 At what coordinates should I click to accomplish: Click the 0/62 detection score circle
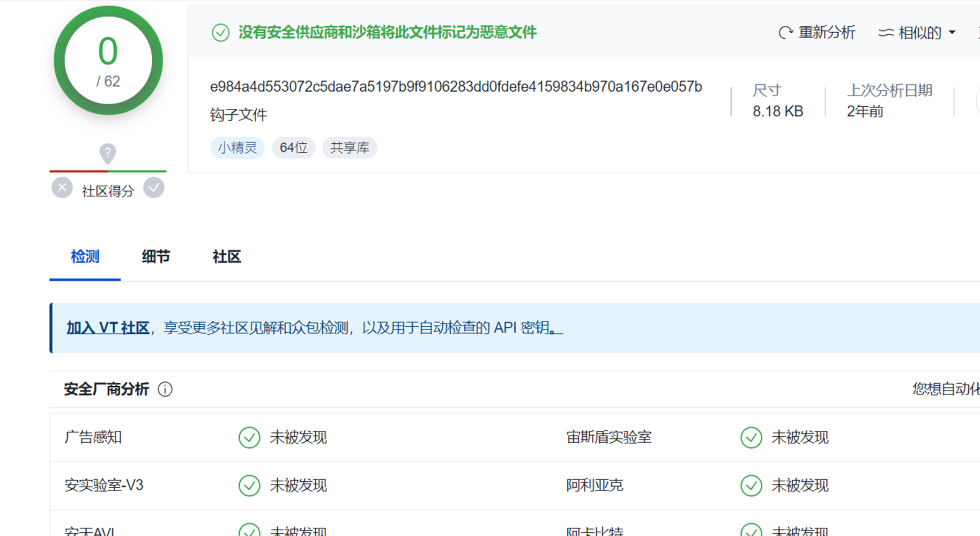tap(108, 61)
